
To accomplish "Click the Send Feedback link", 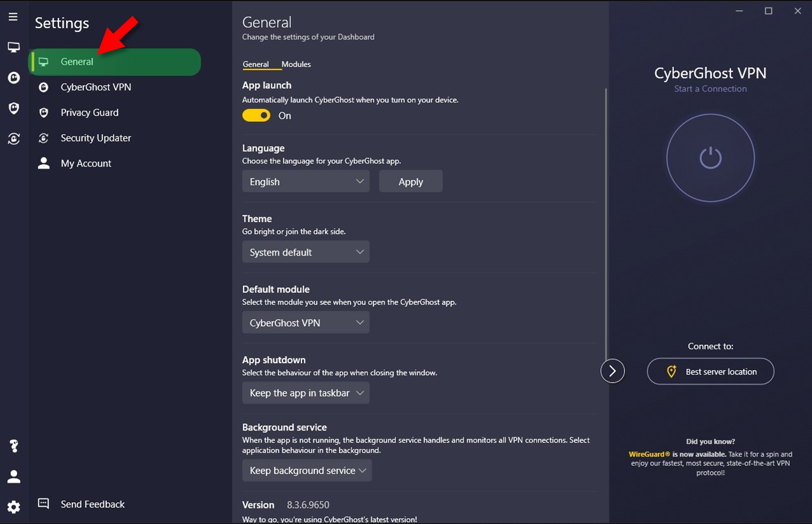I will 92,504.
